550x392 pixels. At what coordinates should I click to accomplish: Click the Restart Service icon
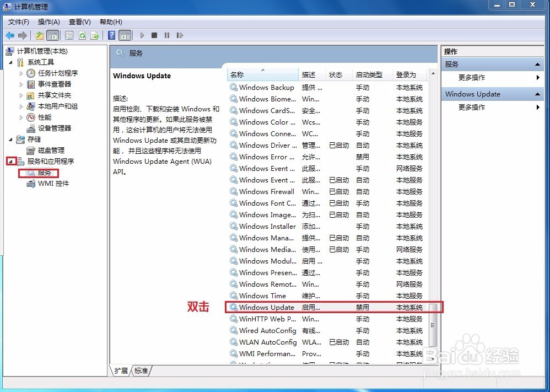coord(180,35)
